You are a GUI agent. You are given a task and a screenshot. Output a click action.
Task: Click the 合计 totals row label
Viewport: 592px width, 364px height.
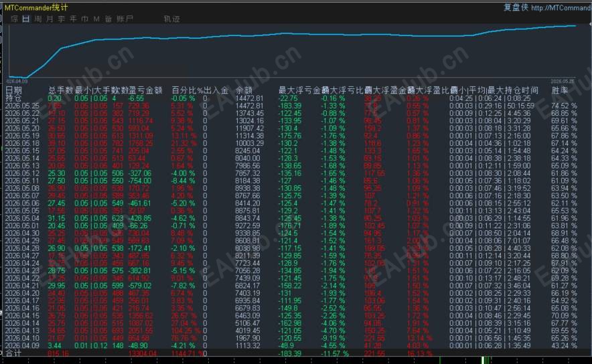point(13,353)
